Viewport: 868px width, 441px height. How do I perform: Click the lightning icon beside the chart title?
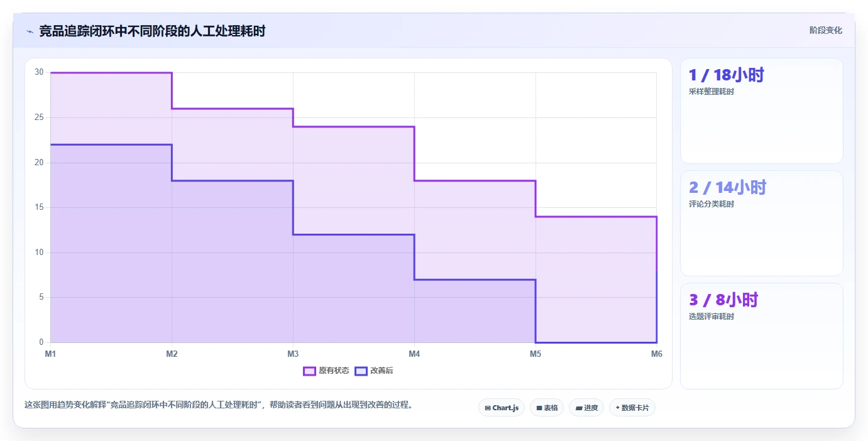point(30,31)
